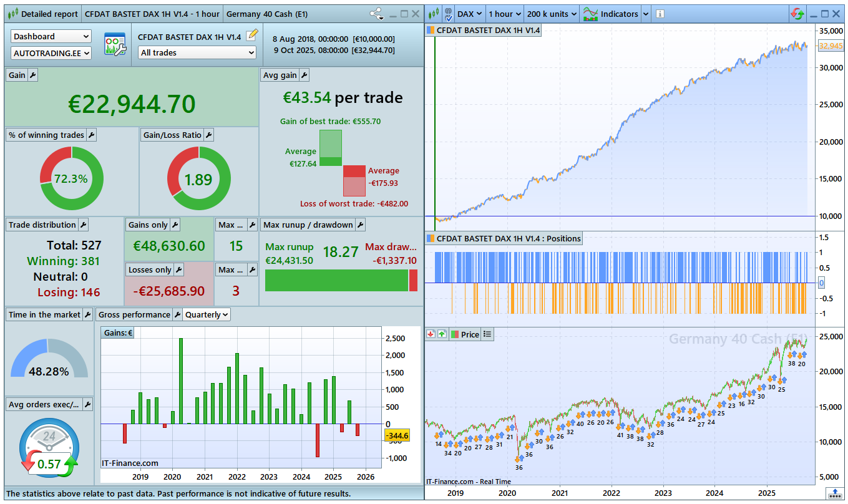Expand the All trades filter dropdown
Viewport: 848px width, 504px height.
click(x=197, y=53)
